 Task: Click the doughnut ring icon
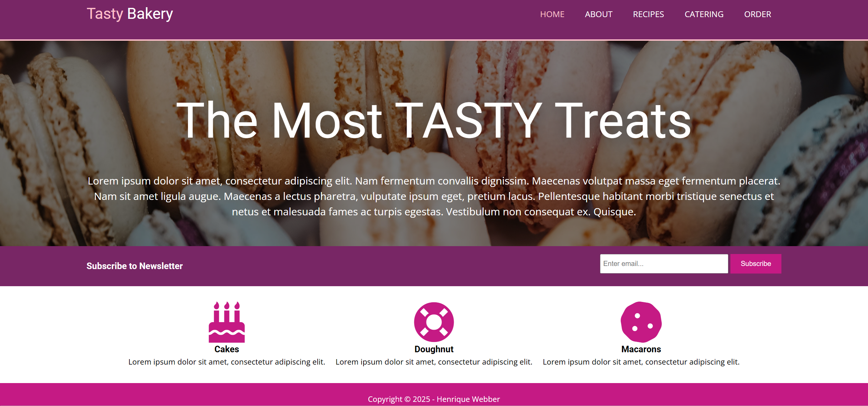pos(434,322)
